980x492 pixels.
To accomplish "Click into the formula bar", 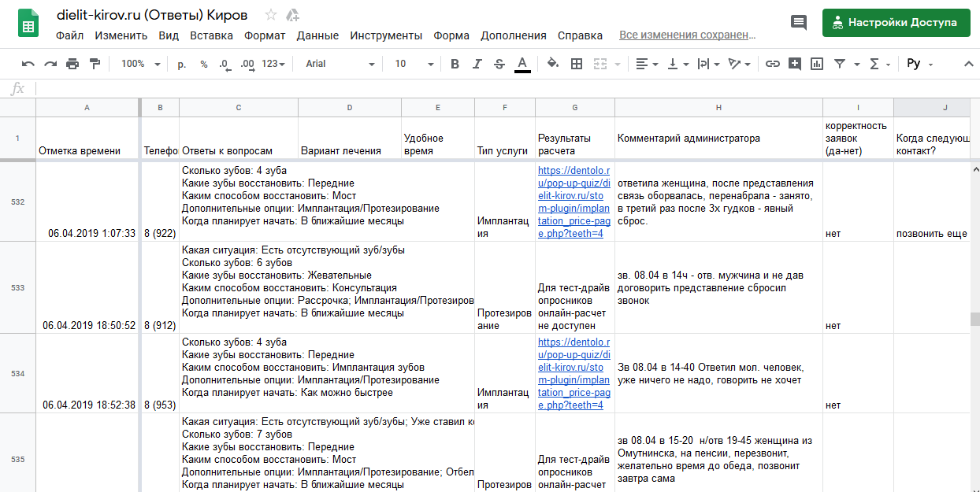I will click(x=504, y=89).
